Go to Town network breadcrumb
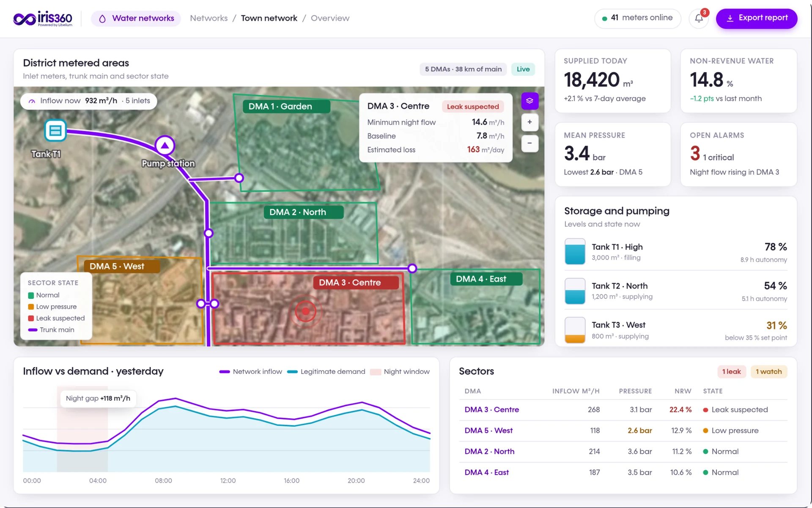Screen dimensions: 812x508 tap(269, 18)
